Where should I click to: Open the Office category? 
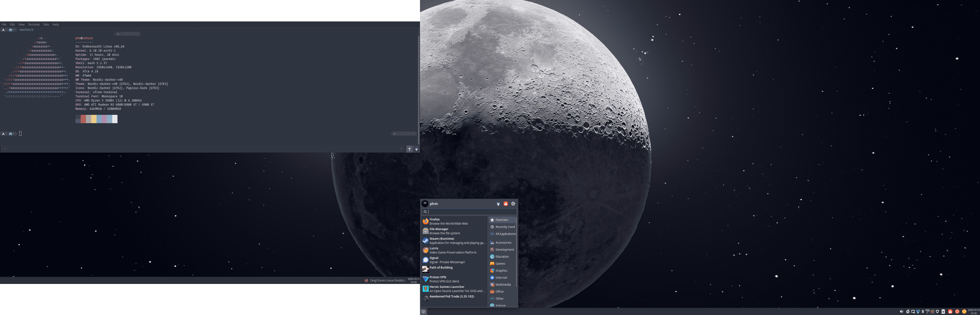[502, 292]
